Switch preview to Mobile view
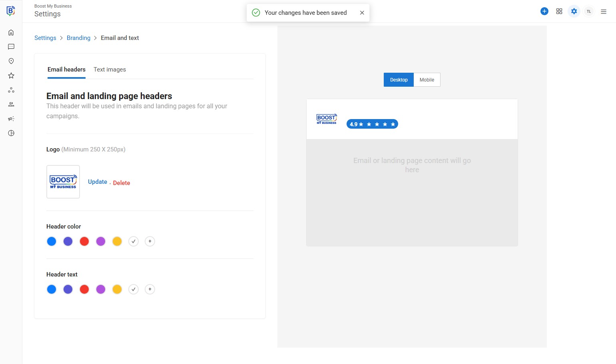 pos(427,80)
